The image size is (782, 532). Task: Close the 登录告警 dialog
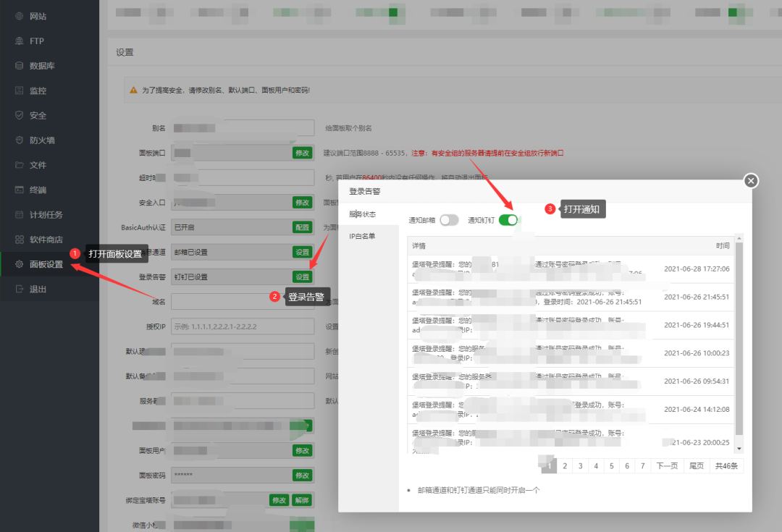pyautogui.click(x=751, y=180)
